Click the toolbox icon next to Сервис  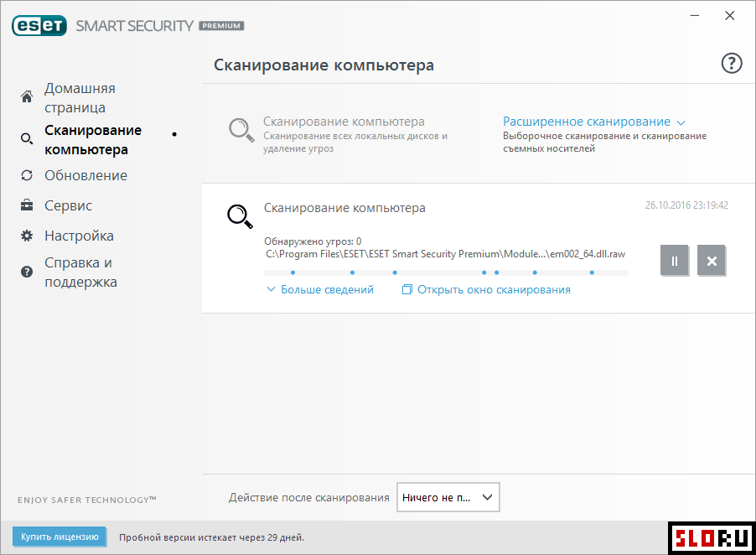point(27,205)
